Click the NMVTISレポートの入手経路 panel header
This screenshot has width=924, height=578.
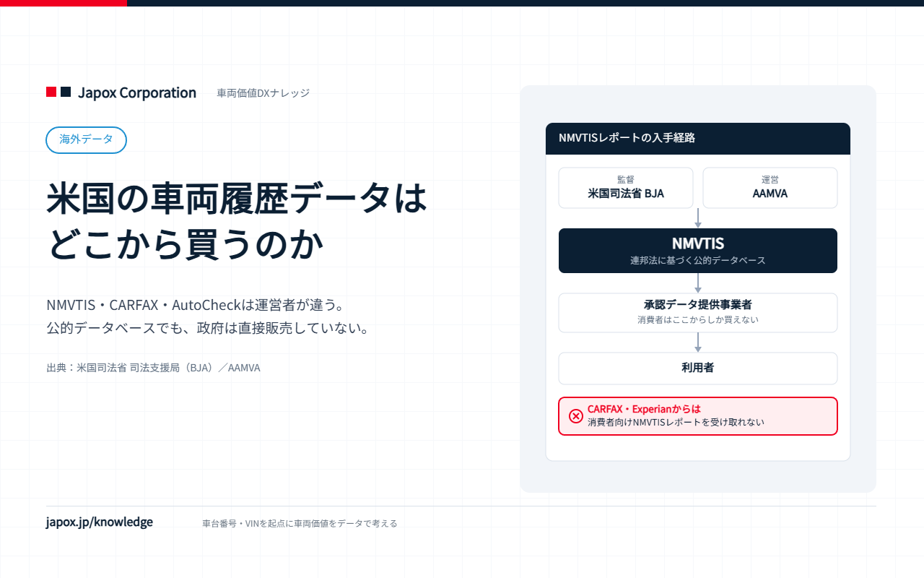[698, 139]
